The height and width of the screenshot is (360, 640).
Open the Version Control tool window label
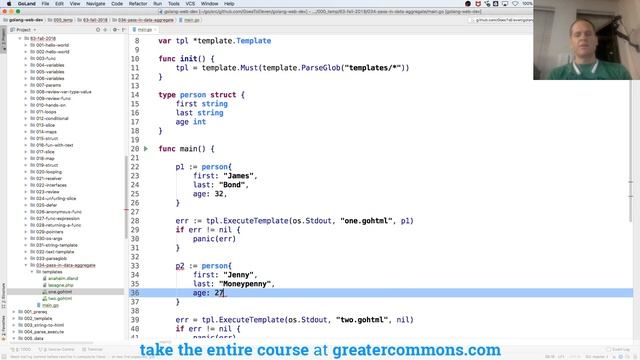pyautogui.click(x=59, y=350)
